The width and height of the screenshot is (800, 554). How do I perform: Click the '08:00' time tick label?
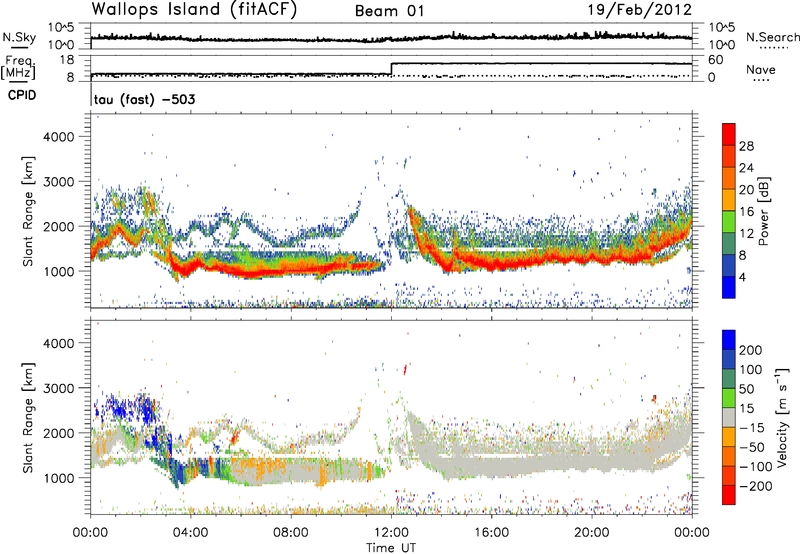click(x=291, y=532)
